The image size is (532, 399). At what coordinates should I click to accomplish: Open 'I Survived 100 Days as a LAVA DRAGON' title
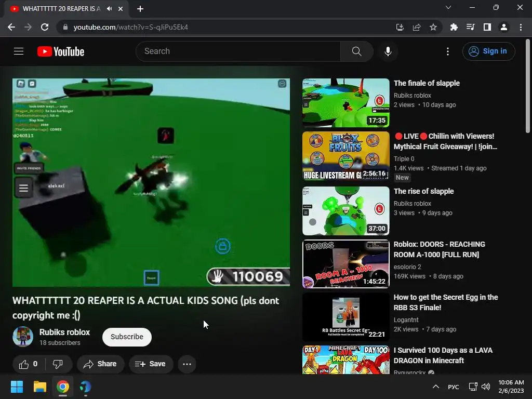[x=443, y=355]
